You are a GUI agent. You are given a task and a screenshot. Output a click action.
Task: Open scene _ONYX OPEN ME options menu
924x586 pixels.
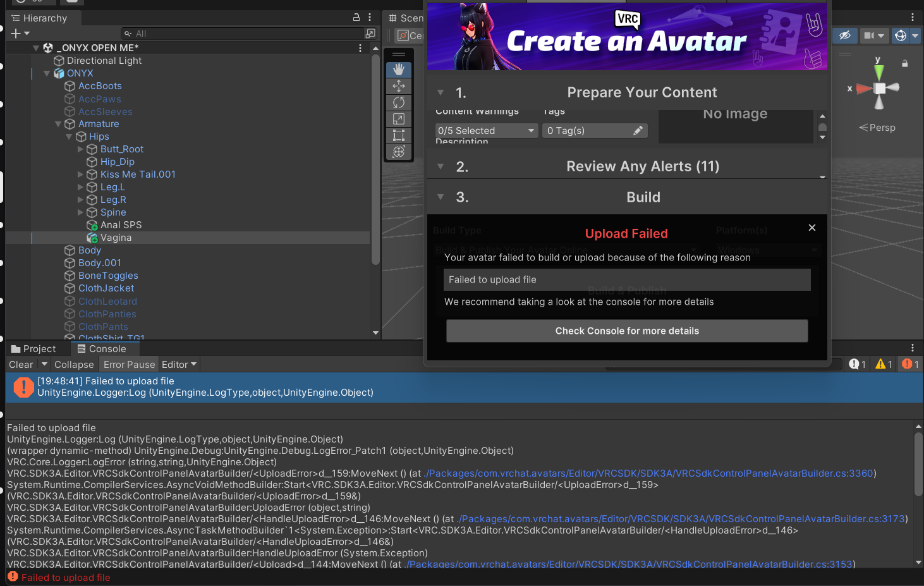360,48
